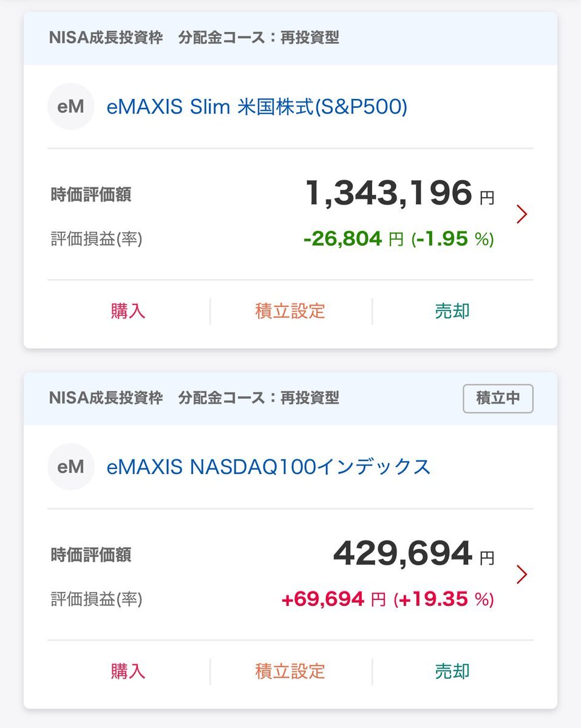
Task: Open eMAXIS Slim 米国株式(S&P500) fund link
Action: click(257, 107)
